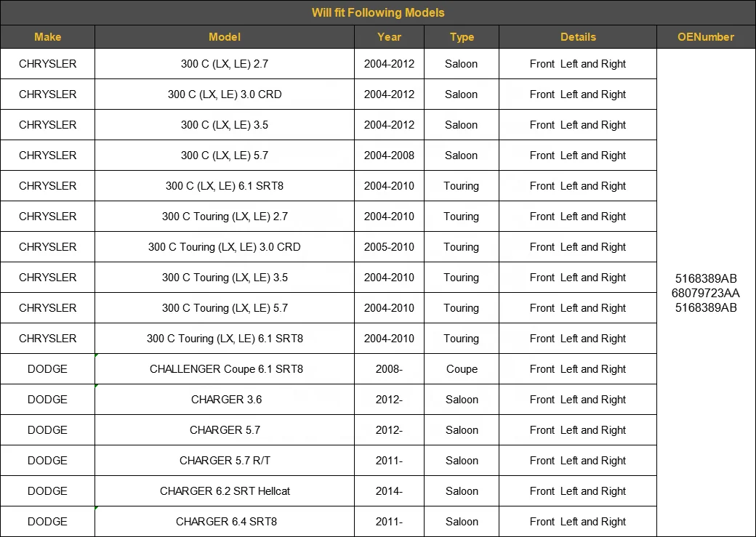Click the OENumber column header
756x537 pixels.
[706, 37]
